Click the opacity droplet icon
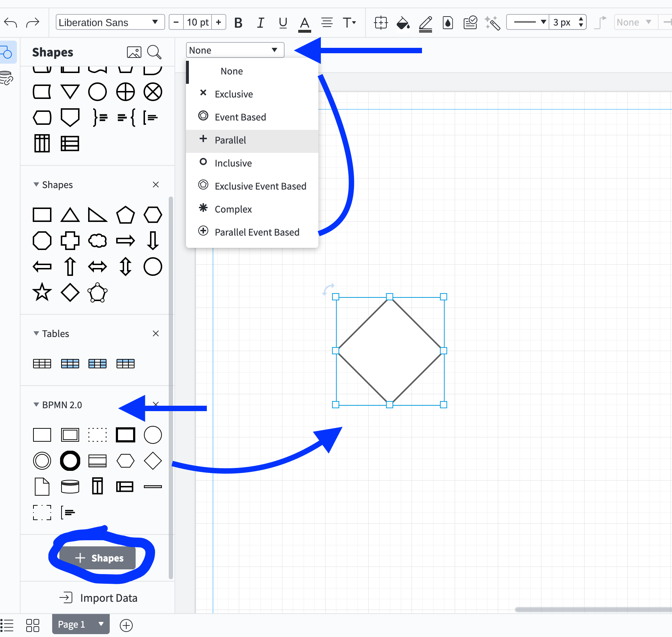Image resolution: width=672 pixels, height=637 pixels. [x=448, y=23]
